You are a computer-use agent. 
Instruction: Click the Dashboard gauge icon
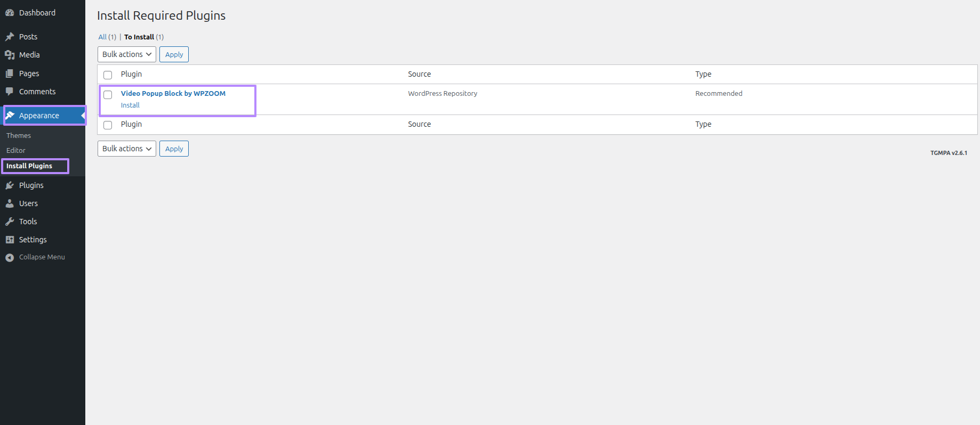10,13
